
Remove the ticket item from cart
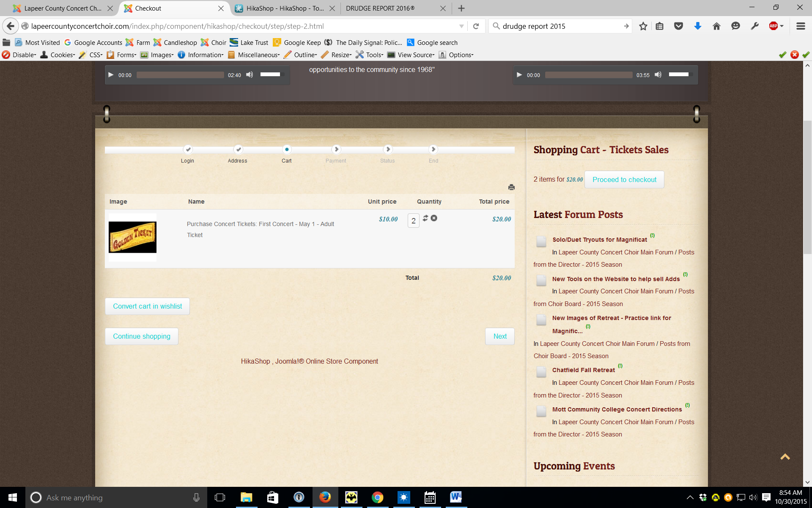tap(434, 218)
